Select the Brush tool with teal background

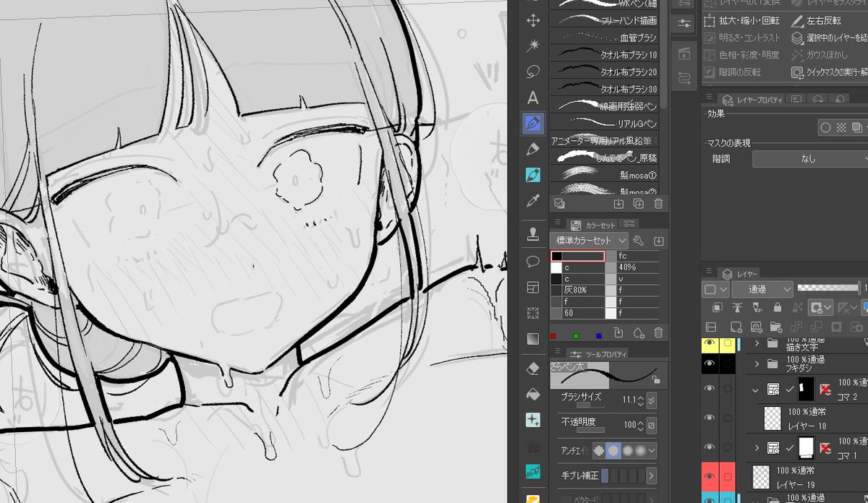point(533,175)
